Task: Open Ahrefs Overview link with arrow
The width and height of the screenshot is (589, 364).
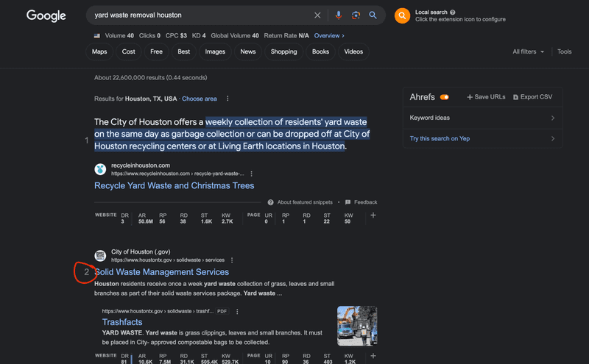Action: [329, 35]
